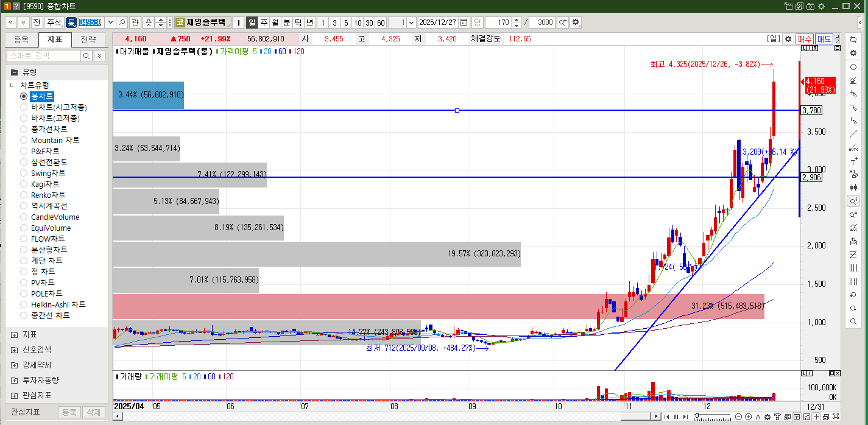Click the Z-shaped tool icon
Viewport: 868px width, 425px height.
[x=853, y=255]
